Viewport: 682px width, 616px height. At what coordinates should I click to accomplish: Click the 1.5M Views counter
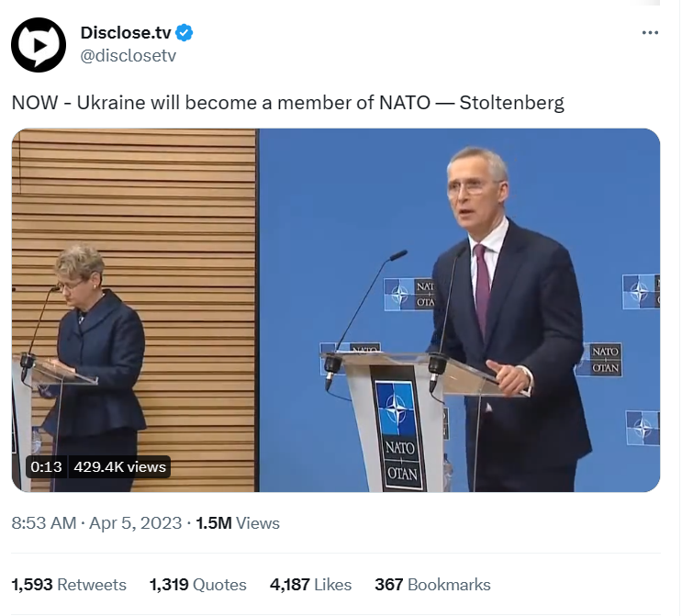[238, 523]
